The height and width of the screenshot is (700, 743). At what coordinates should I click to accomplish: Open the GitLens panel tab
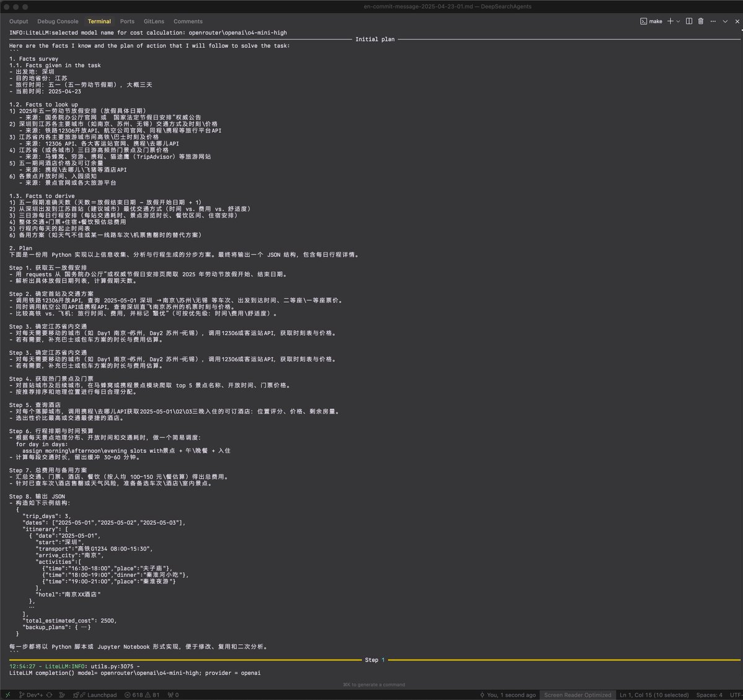[x=154, y=20]
